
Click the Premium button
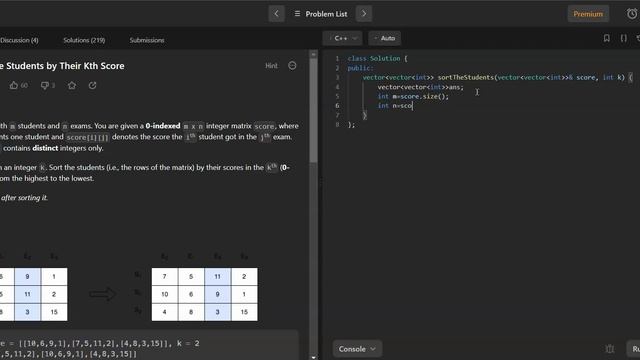pos(588,14)
